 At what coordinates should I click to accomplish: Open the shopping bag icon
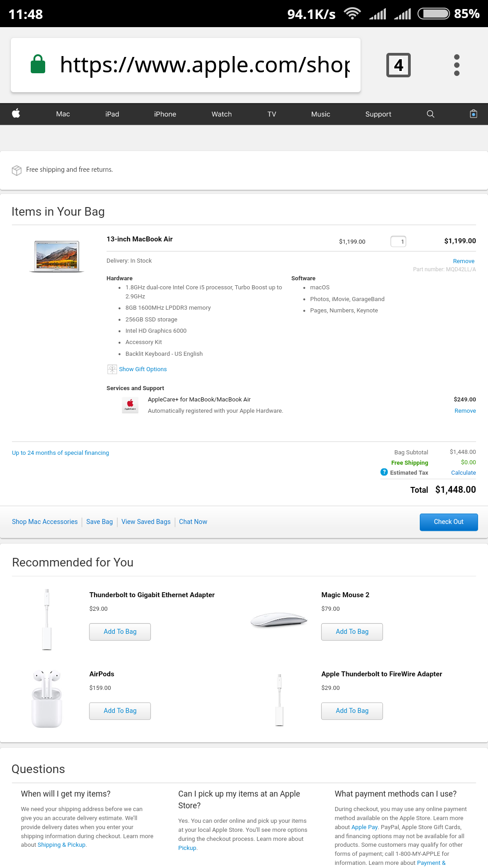point(473,114)
